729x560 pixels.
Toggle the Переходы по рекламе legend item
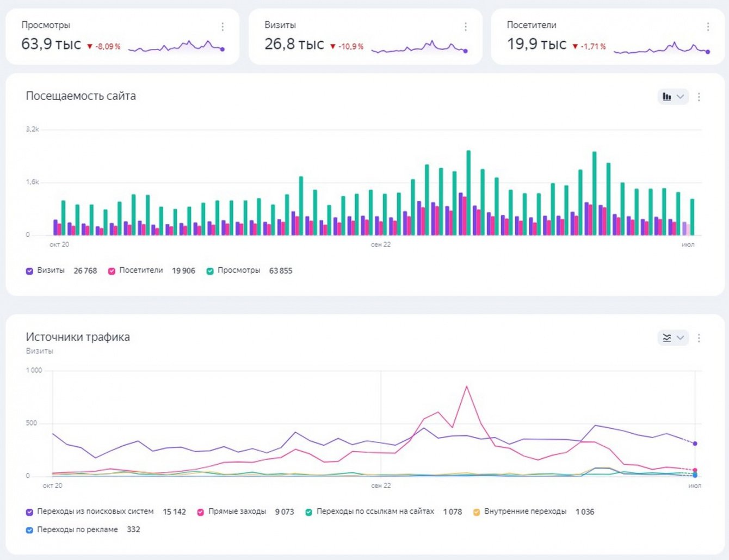point(30,530)
